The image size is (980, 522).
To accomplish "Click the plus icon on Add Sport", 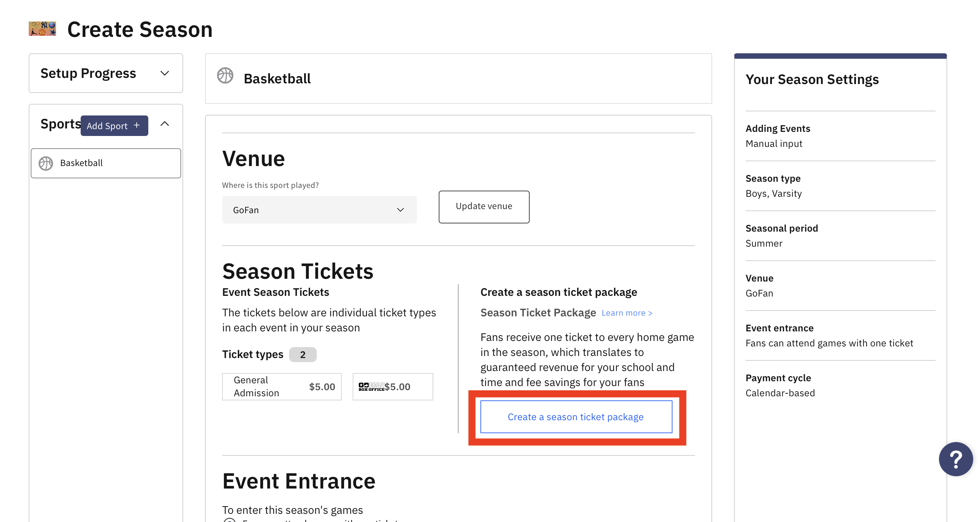I will pyautogui.click(x=137, y=125).
